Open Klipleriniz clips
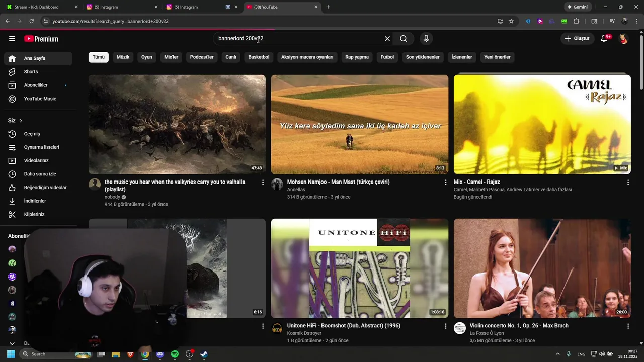This screenshot has height=362, width=644. (38, 214)
